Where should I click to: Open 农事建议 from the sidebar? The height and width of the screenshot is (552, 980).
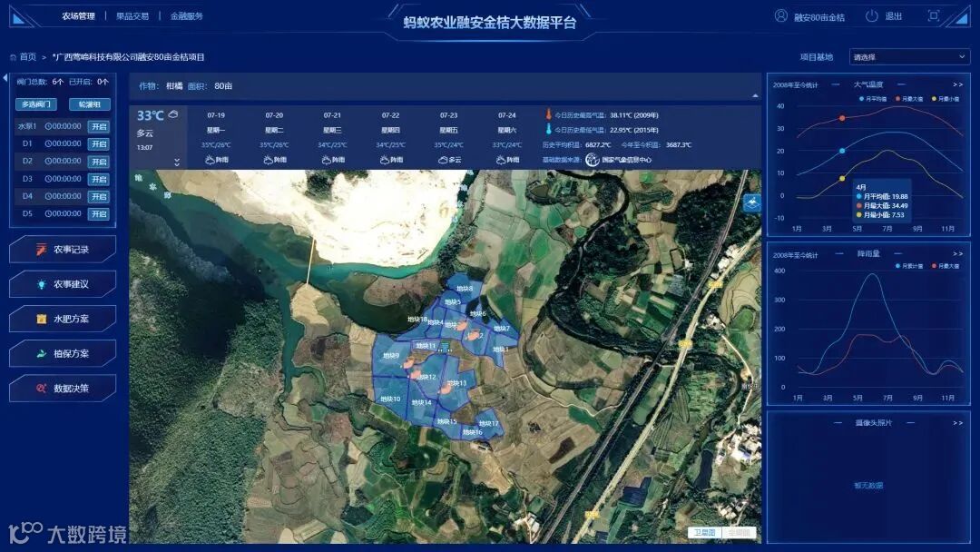tap(63, 284)
